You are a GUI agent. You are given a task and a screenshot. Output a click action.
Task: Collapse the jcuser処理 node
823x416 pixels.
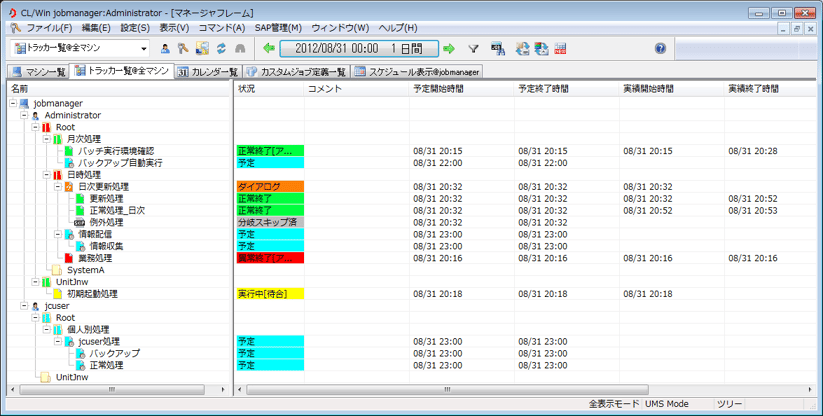point(58,342)
